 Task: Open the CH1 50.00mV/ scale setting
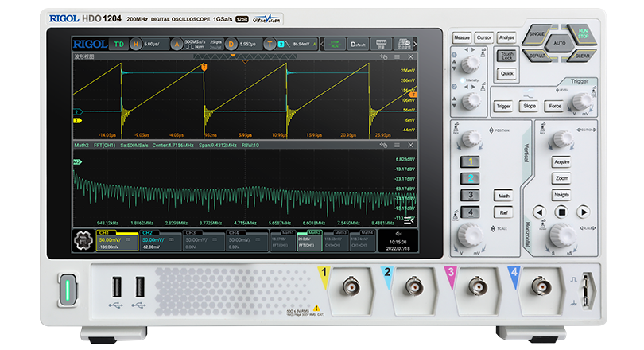(110, 240)
